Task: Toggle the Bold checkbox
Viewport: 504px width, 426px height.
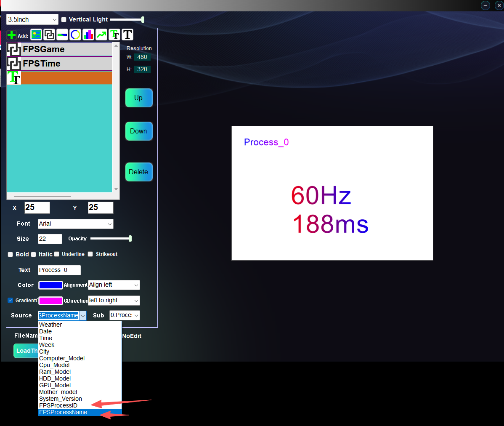Action: (x=11, y=254)
